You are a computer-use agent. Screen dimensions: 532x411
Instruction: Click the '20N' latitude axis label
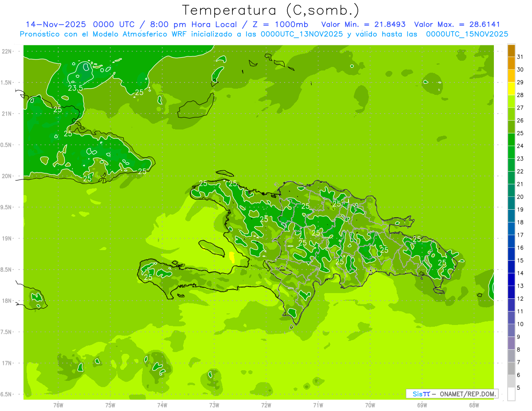pos(7,176)
